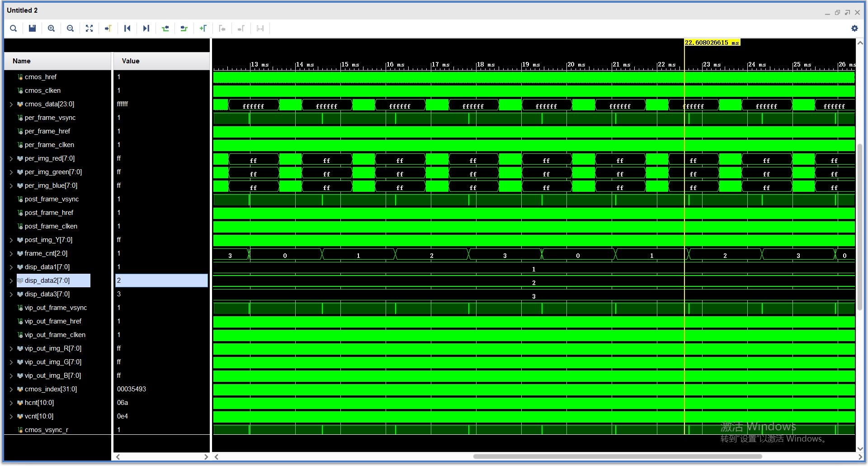Jump to the first transition

point(127,28)
